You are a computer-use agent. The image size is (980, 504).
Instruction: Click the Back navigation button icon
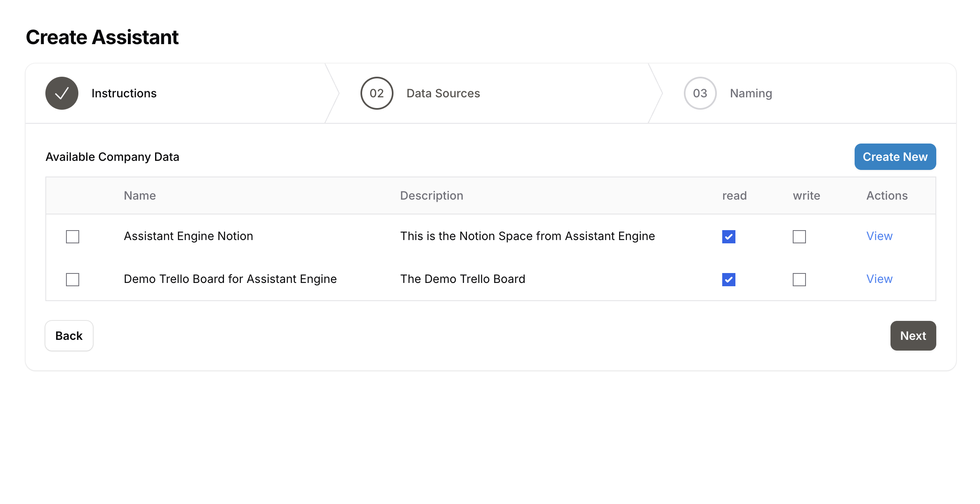click(x=68, y=336)
